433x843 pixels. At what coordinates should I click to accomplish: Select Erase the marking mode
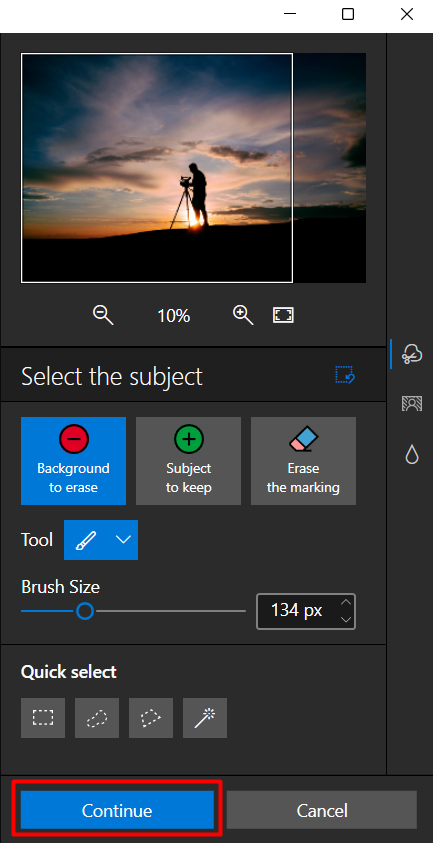pos(303,461)
